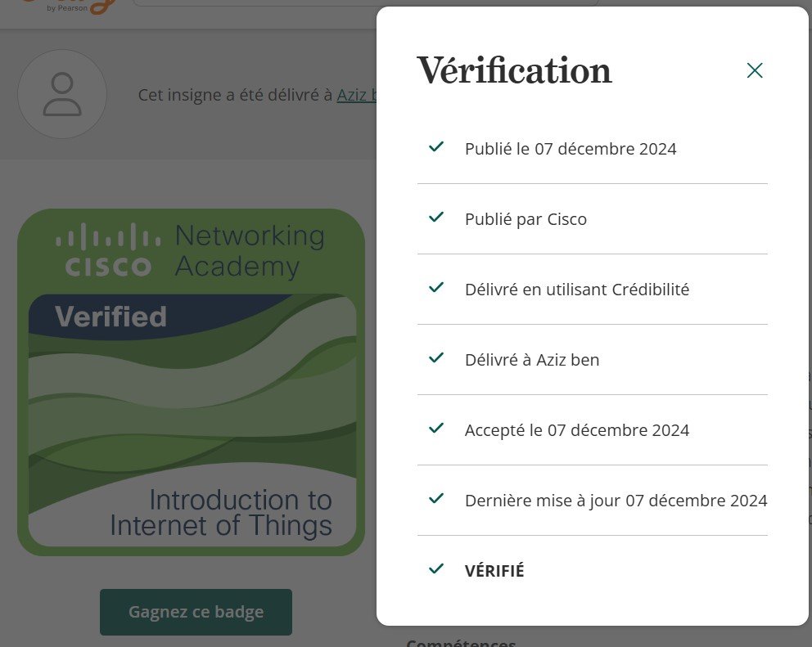Click the checkmark next to Publié par Cisco
Viewport: 812px width, 647px height.
point(436,218)
